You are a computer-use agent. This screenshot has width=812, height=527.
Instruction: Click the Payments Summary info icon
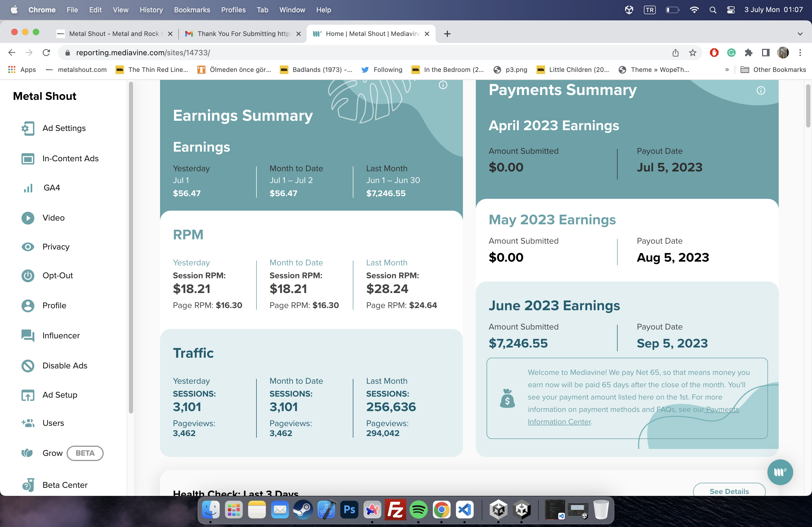click(761, 90)
